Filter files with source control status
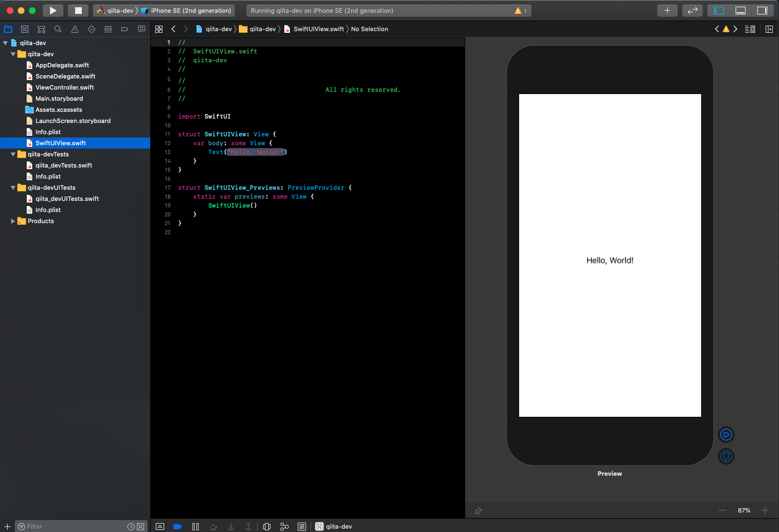 [x=140, y=526]
